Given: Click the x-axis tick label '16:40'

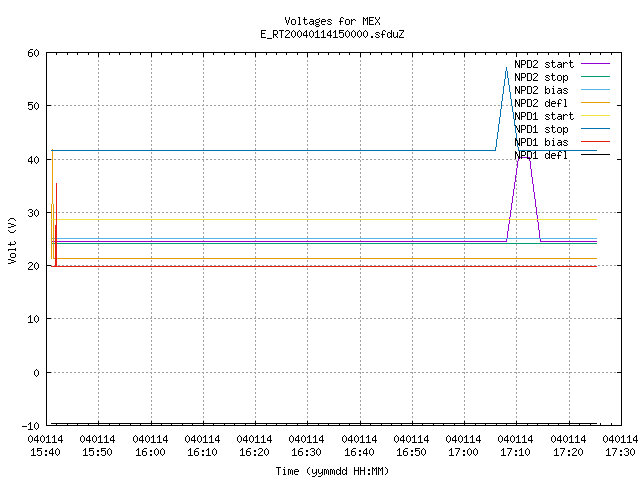Looking at the screenshot, I should [x=359, y=452].
